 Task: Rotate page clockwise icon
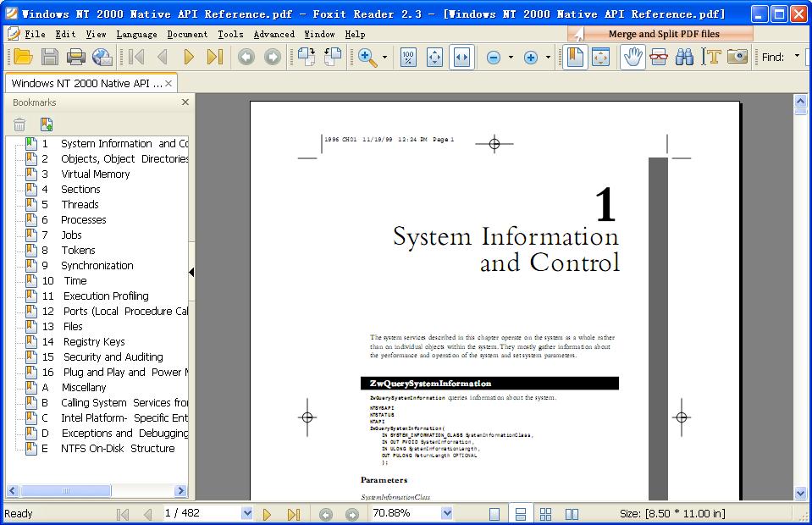point(307,57)
